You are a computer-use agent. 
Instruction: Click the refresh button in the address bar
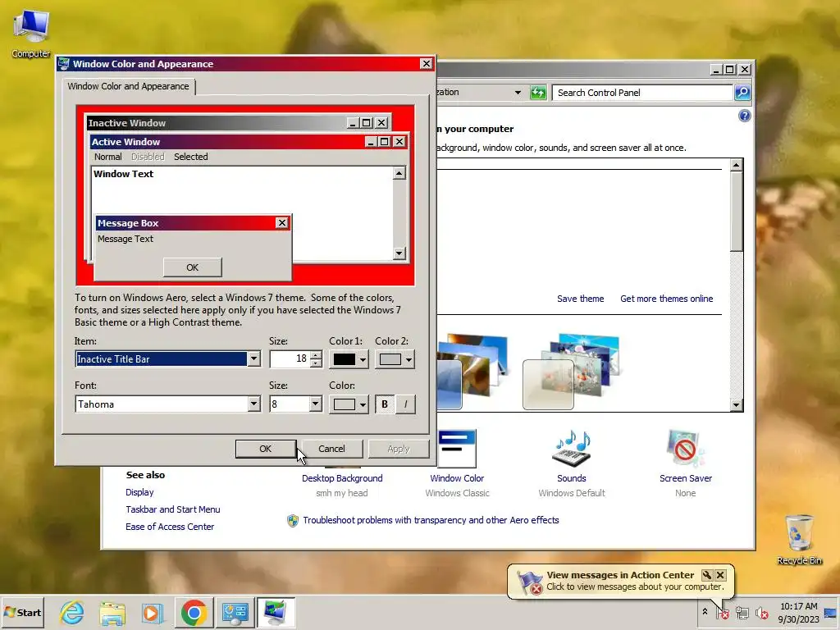(538, 92)
